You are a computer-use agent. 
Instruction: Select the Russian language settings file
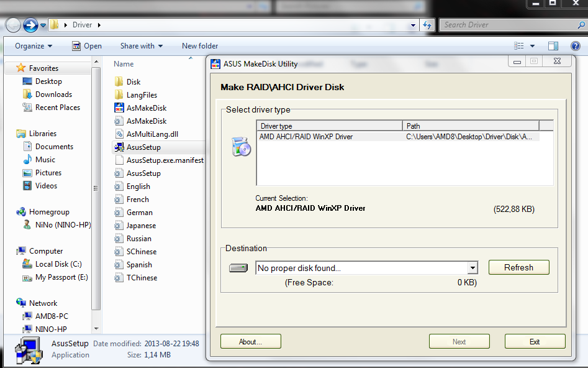pyautogui.click(x=133, y=239)
